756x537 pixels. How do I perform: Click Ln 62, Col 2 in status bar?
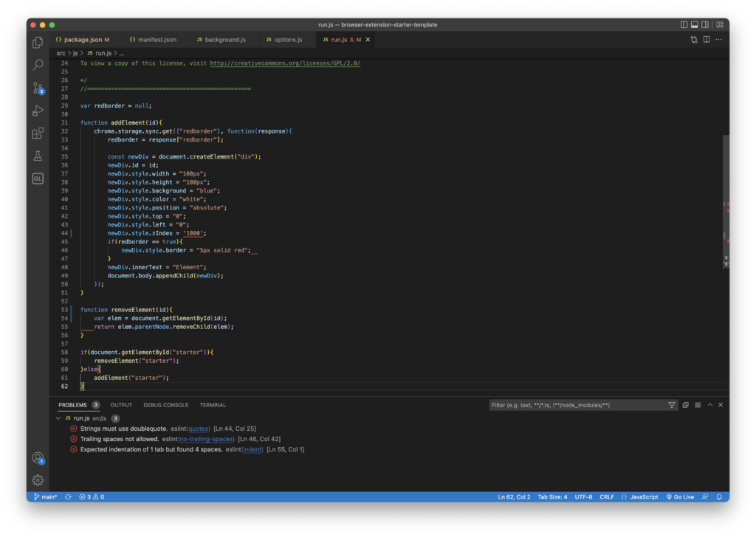pos(514,497)
